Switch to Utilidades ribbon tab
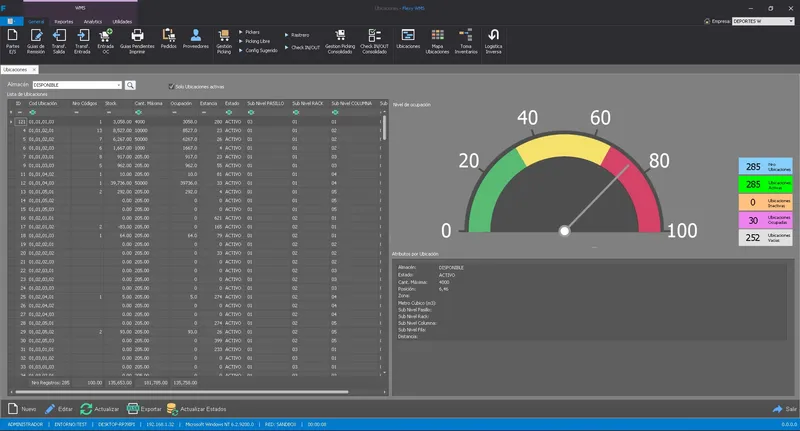Screen dimensions: 800x431 [x=122, y=21]
